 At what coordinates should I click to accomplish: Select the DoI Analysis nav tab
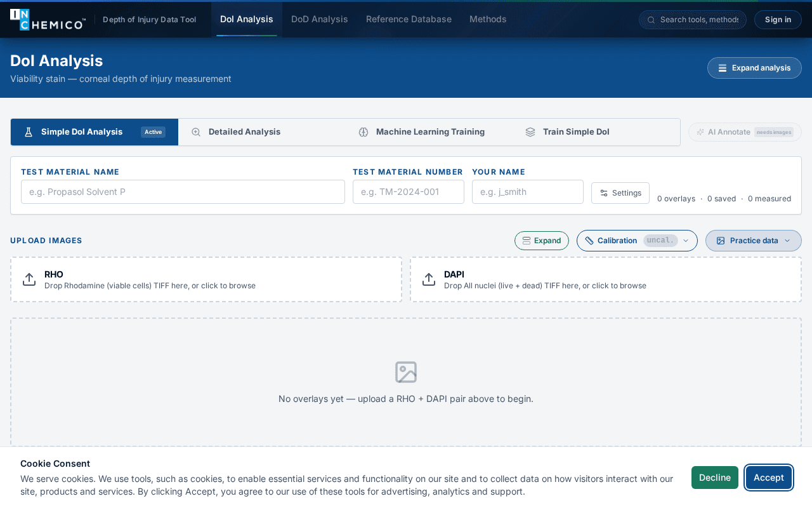(x=247, y=19)
